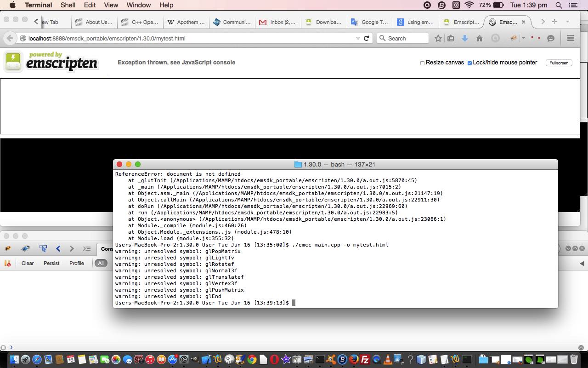Click the break-on-errors icon in Firebug console
Screen dimensions: 588x368
7,263
